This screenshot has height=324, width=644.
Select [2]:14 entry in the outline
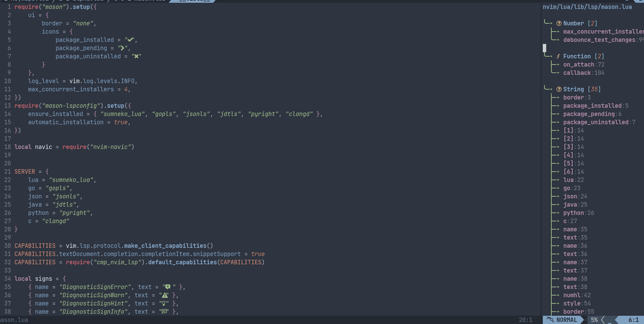(x=573, y=139)
